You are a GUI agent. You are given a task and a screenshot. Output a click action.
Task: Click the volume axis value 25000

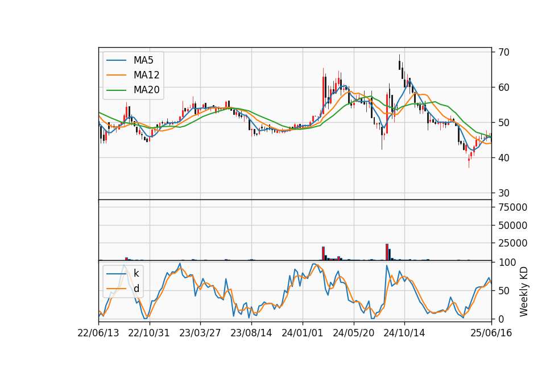click(512, 243)
